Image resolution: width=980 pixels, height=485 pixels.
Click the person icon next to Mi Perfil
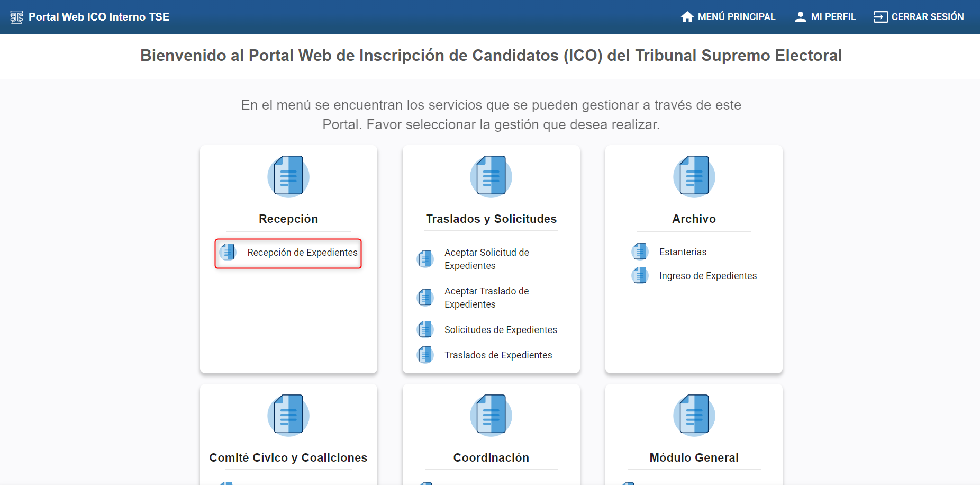coord(801,16)
